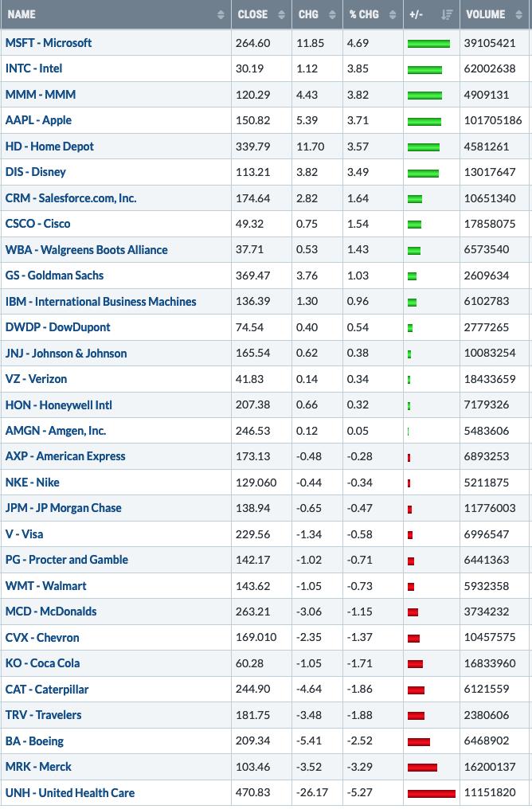Open the HON - Honeywell Intl link

click(x=59, y=405)
